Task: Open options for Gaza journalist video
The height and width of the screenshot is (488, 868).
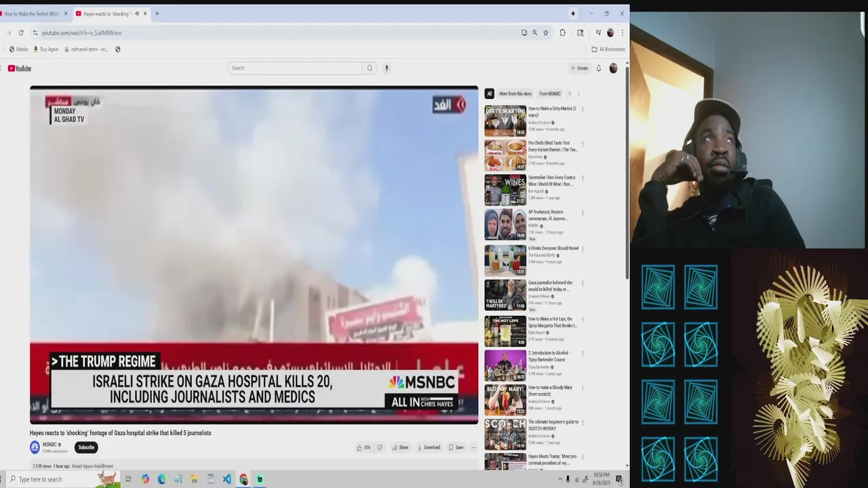Action: [x=583, y=283]
